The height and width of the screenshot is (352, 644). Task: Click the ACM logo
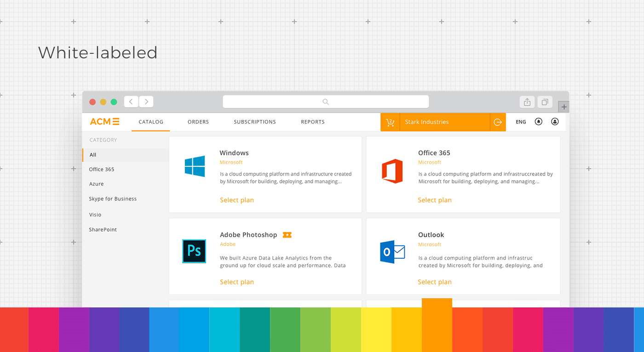[x=104, y=122]
